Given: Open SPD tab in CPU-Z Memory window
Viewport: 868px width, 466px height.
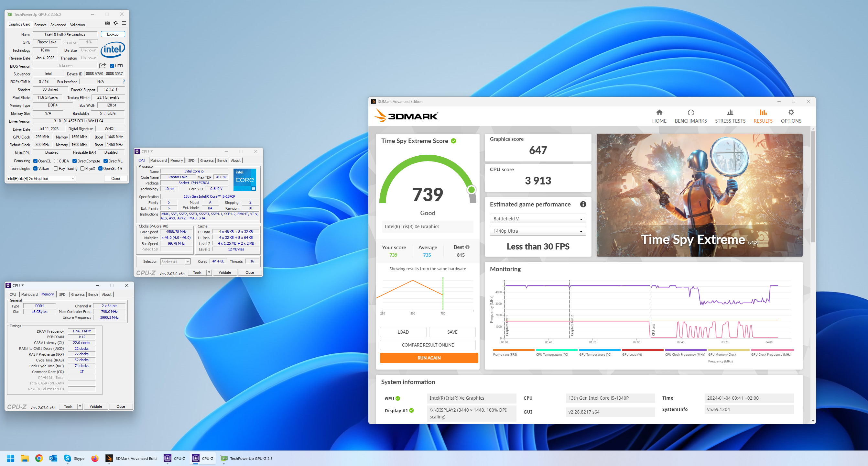Looking at the screenshot, I should (62, 294).
